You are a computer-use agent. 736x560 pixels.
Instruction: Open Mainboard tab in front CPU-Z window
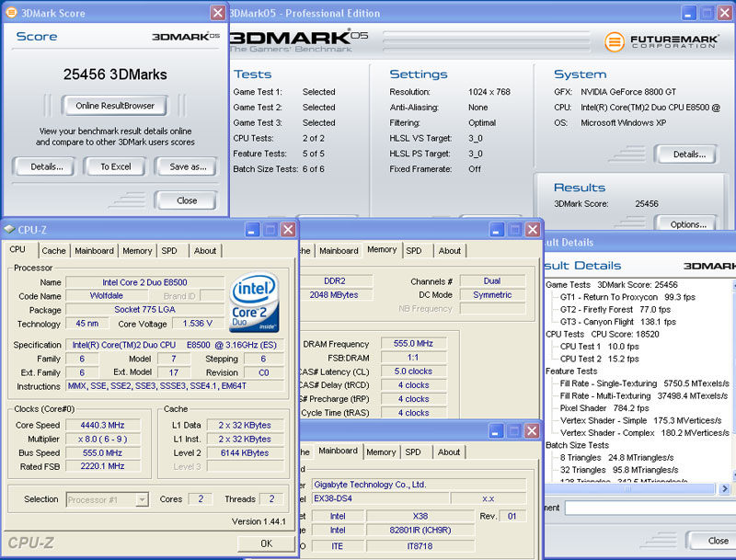[94, 251]
